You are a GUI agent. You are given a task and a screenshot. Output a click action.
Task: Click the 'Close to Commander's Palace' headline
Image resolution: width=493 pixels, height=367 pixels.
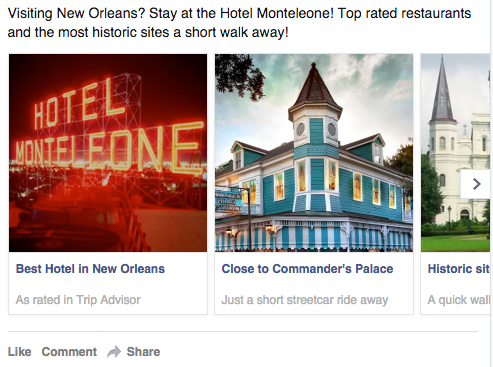coord(307,269)
